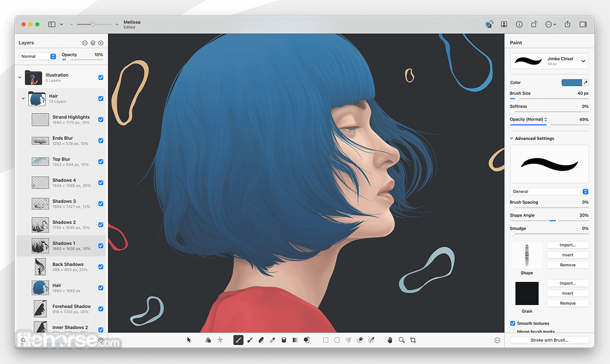This screenshot has height=364, width=610.
Task: Hide the Shadows 4 layer
Action: tap(101, 182)
